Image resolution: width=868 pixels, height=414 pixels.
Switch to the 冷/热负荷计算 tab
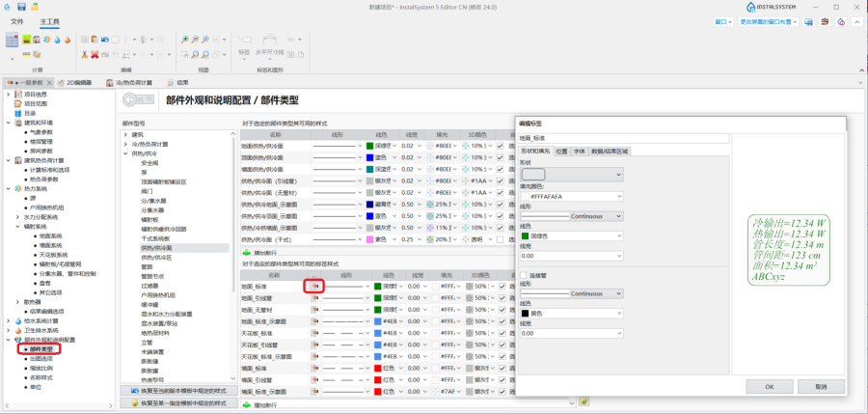pyautogui.click(x=129, y=83)
